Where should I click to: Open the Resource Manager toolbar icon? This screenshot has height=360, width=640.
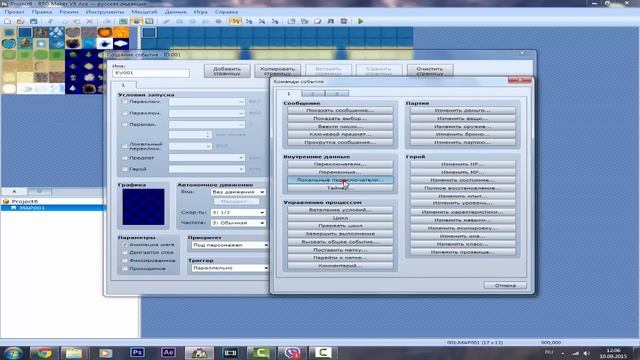(304, 21)
